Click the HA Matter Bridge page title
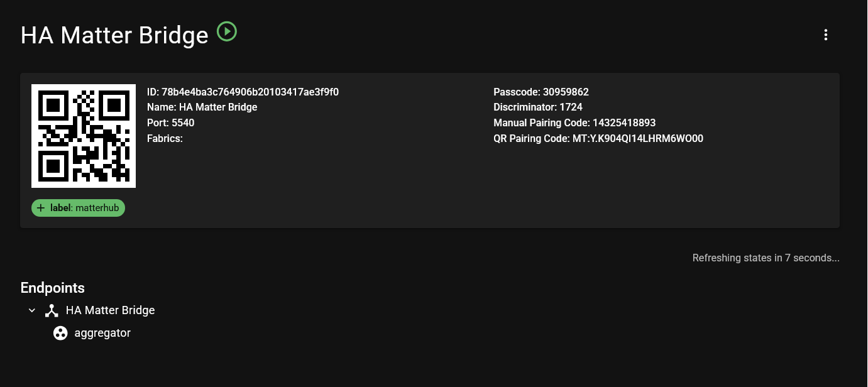The height and width of the screenshot is (387, 868). 114,35
